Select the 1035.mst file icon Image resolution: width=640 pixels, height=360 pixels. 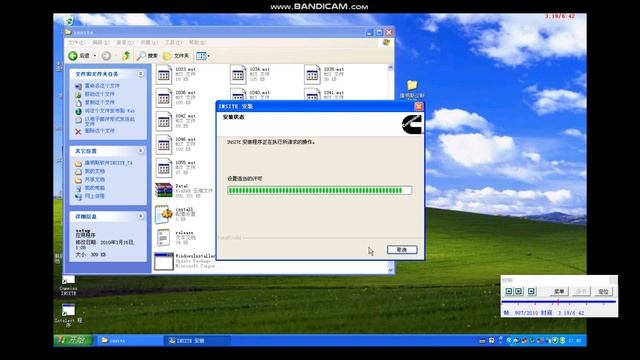(312, 75)
